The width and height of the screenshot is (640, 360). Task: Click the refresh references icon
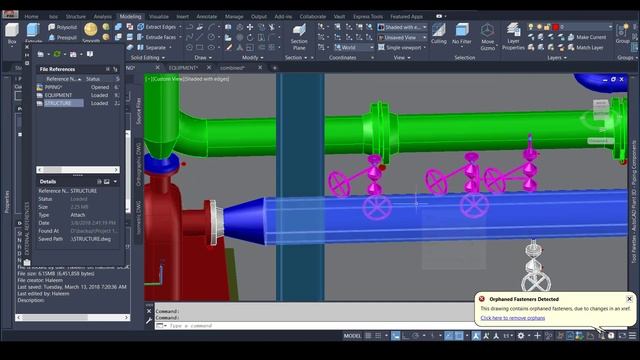[57, 54]
